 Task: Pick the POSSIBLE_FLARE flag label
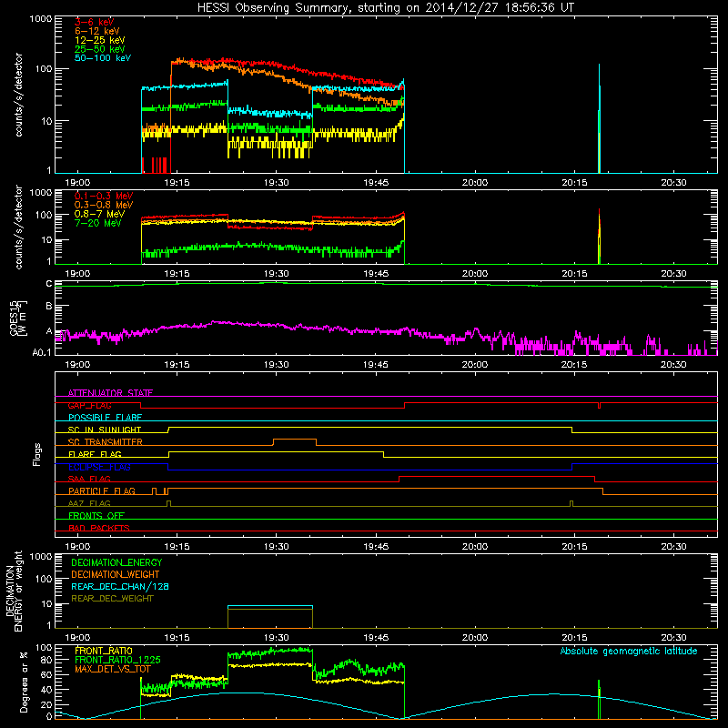tap(105, 418)
